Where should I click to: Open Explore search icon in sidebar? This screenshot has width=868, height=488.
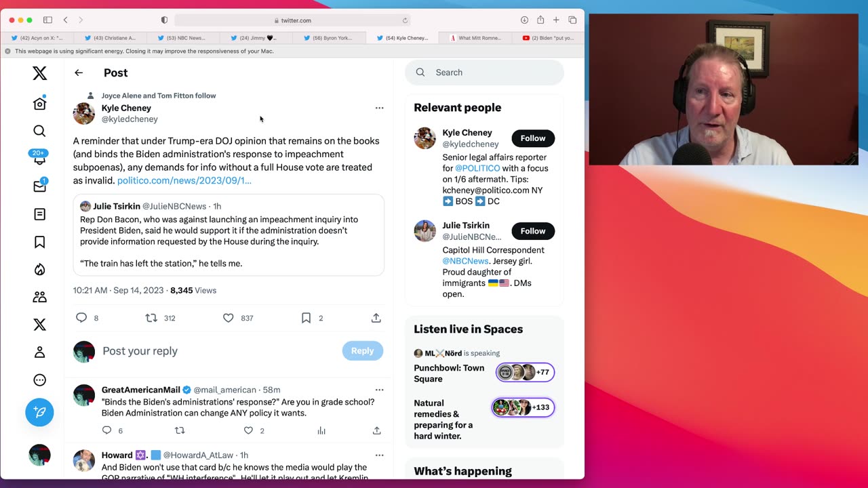(x=39, y=131)
